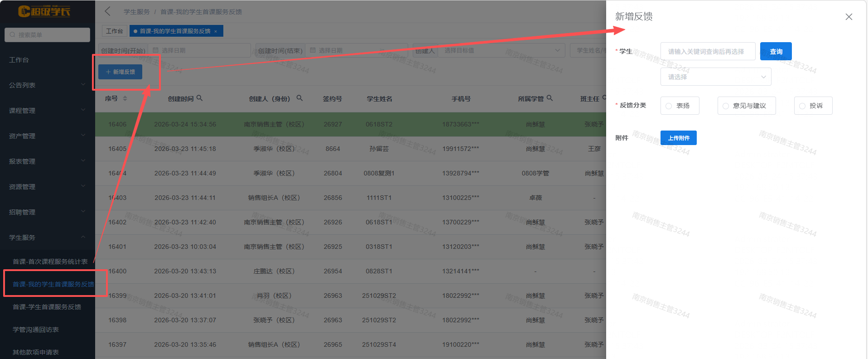Switch to the 工作台 tab

[x=114, y=31]
